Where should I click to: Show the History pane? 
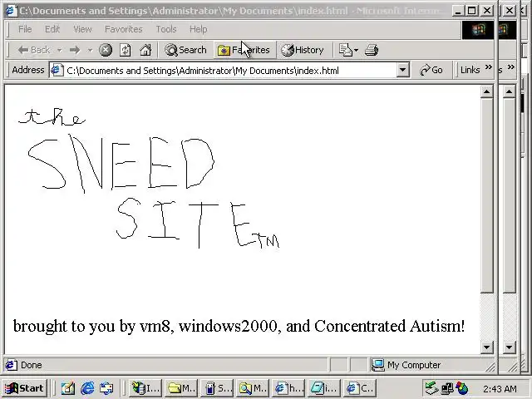tap(303, 50)
